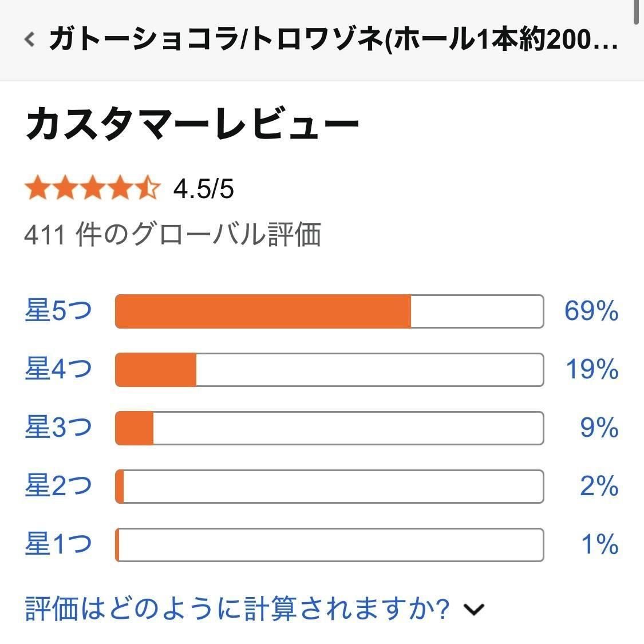Click the 5-star histogram bar
The width and height of the screenshot is (644, 644).
point(329,311)
